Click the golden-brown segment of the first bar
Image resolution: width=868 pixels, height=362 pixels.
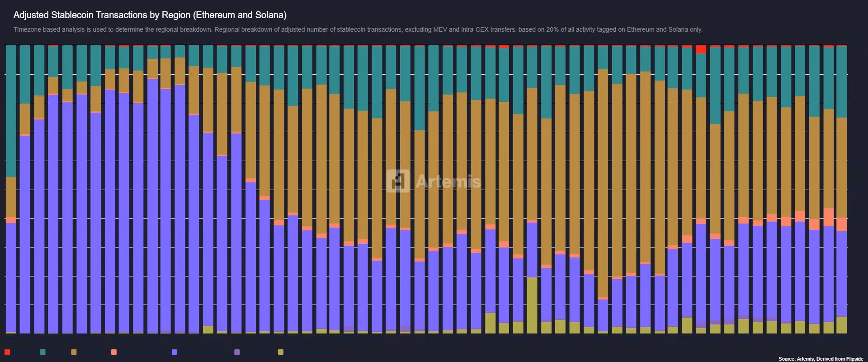tap(11, 197)
